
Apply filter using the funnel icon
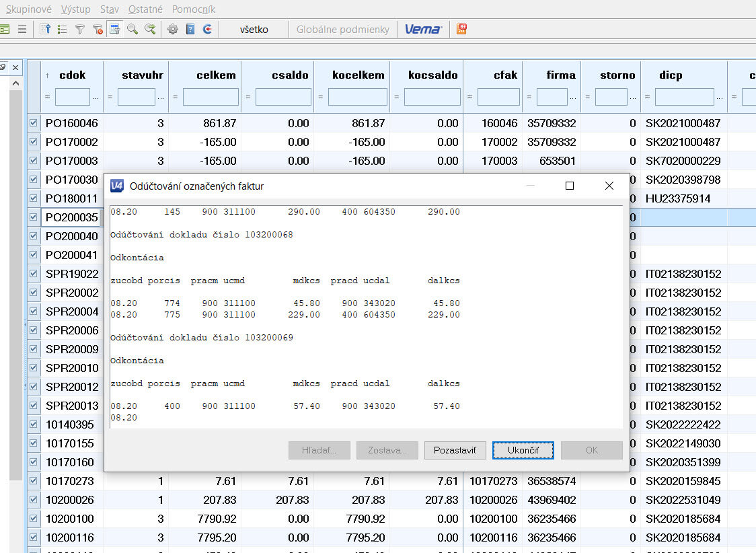click(x=79, y=30)
